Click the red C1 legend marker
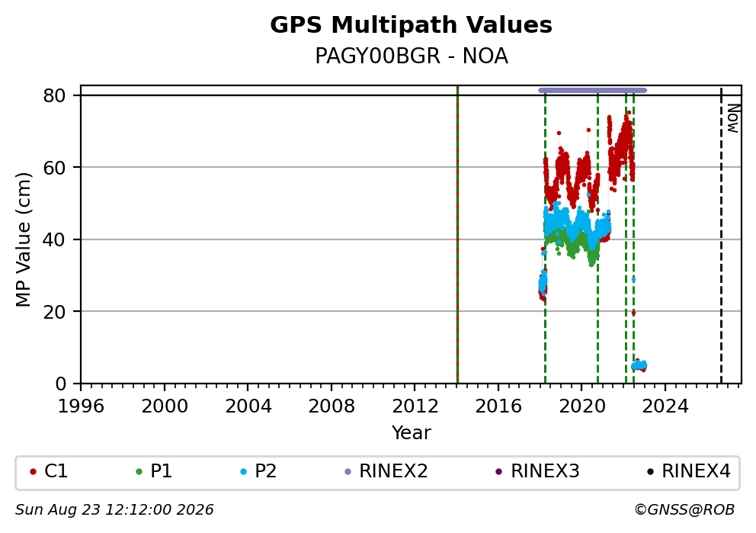 [x=33, y=472]
